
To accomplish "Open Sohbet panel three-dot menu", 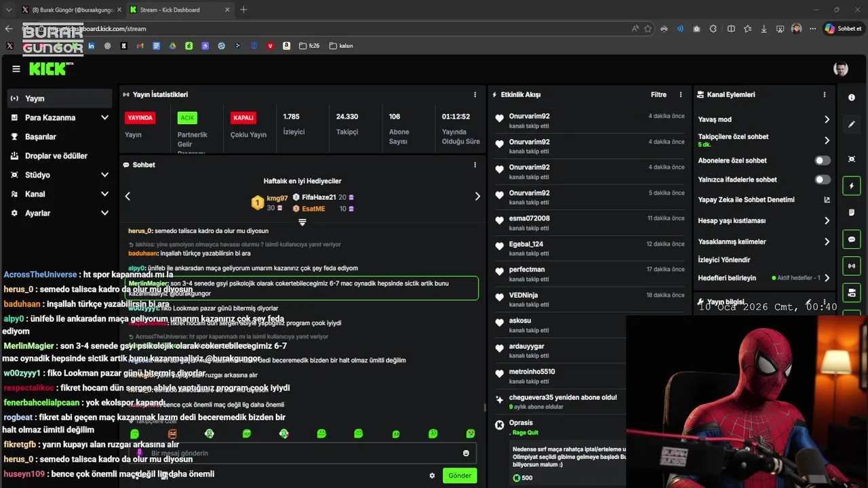I will pyautogui.click(x=475, y=165).
